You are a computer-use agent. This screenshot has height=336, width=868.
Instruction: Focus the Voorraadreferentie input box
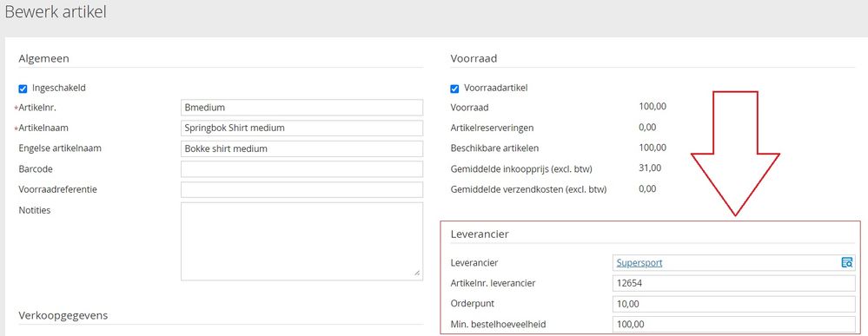(x=301, y=189)
